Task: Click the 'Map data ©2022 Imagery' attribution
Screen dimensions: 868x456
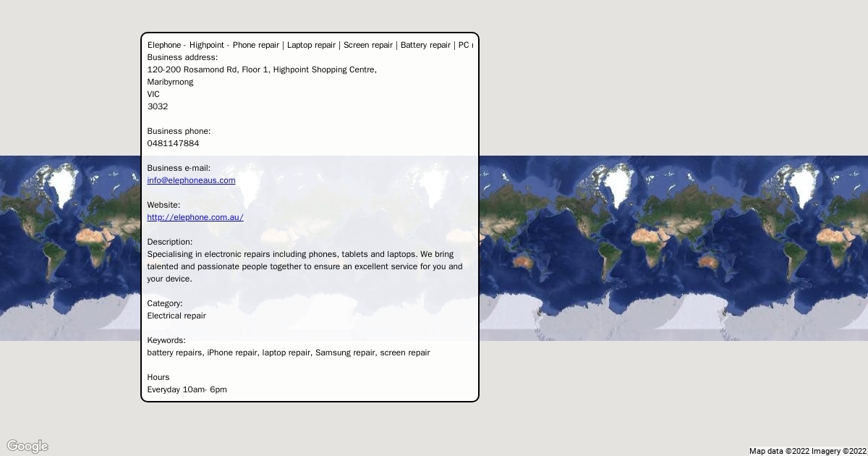Action: click(807, 451)
